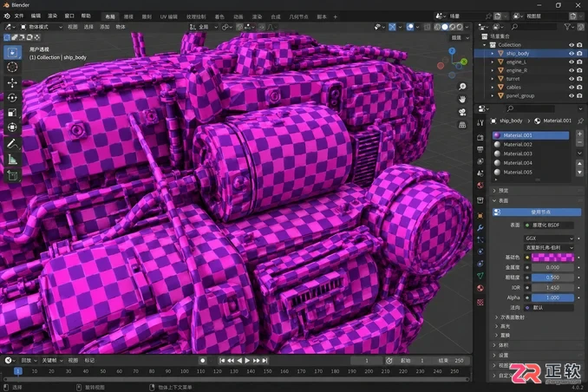Expand the 体积 volume panel
Viewport: 588px width, 392px height.
pyautogui.click(x=536, y=345)
